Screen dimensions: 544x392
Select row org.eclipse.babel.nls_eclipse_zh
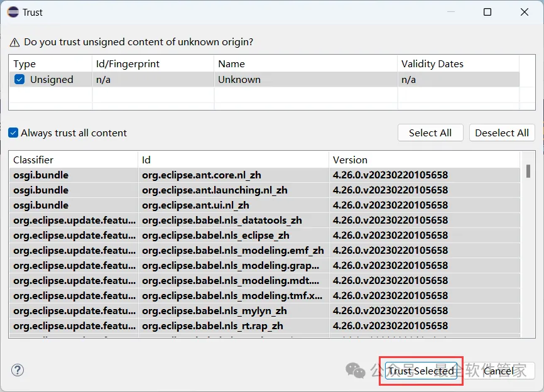click(x=264, y=236)
